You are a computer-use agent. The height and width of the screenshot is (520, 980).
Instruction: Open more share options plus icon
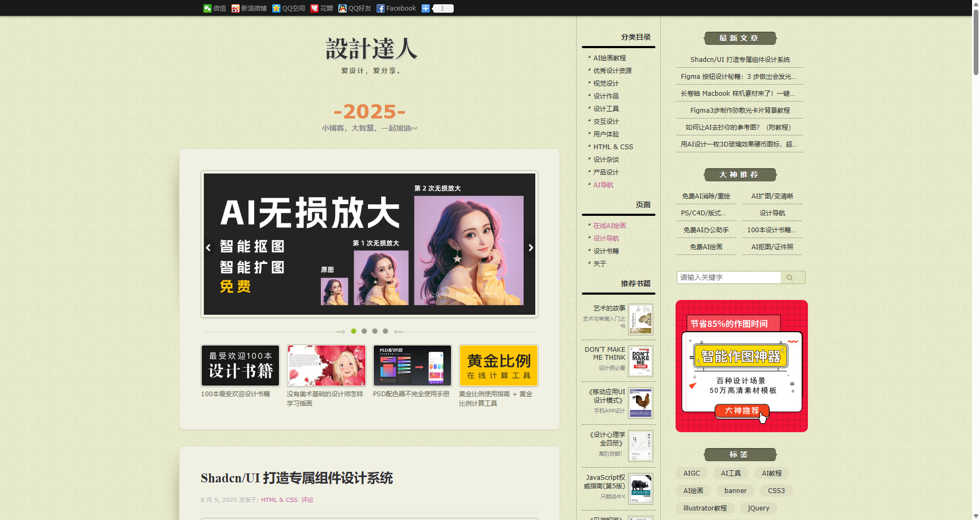pyautogui.click(x=425, y=8)
